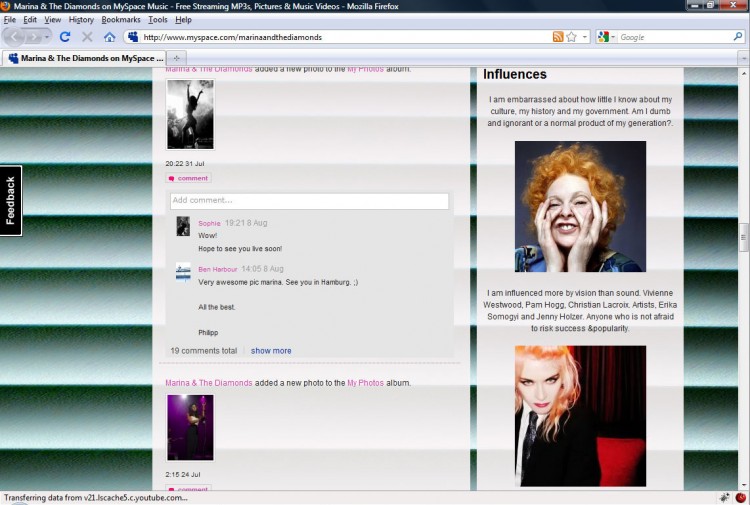
Task: Click the Firefox icon in the title bar
Action: [x=5, y=6]
